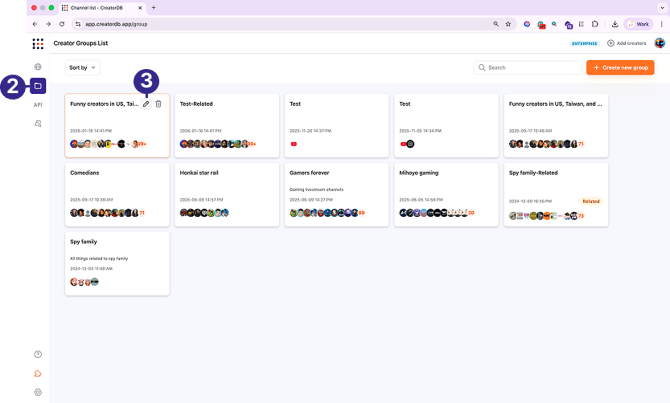Screen dimensions: 670x403
Task: Click the trash delete icon on first group card
Action: tap(158, 104)
